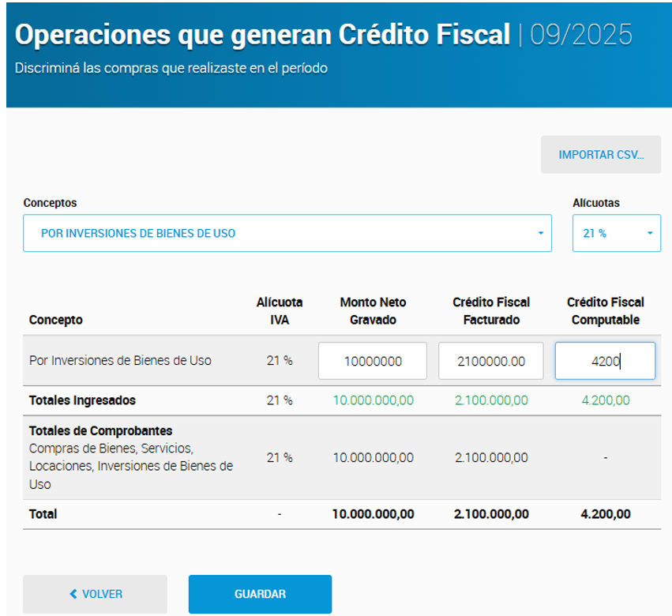Click the page title Operaciones que generan Crédito Fiscal
672x616 pixels.
coord(262,35)
